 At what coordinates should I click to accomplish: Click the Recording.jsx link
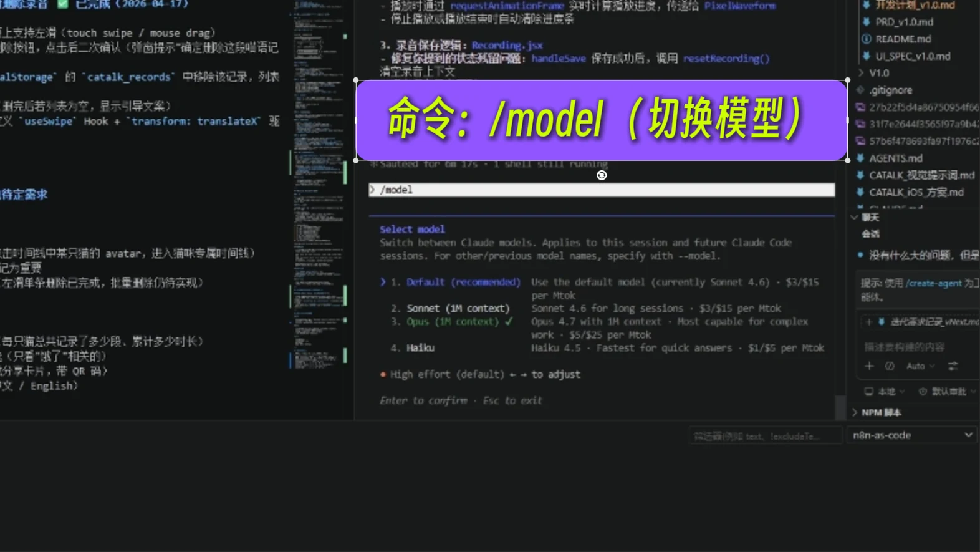click(x=507, y=46)
